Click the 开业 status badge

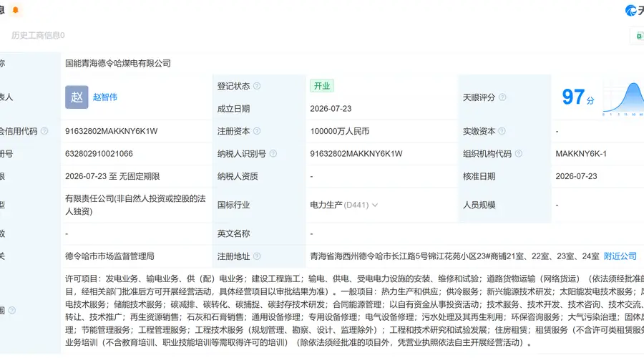321,86
